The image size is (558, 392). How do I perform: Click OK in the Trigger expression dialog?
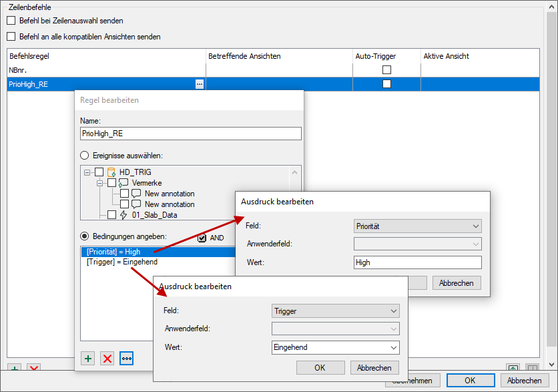click(x=320, y=368)
